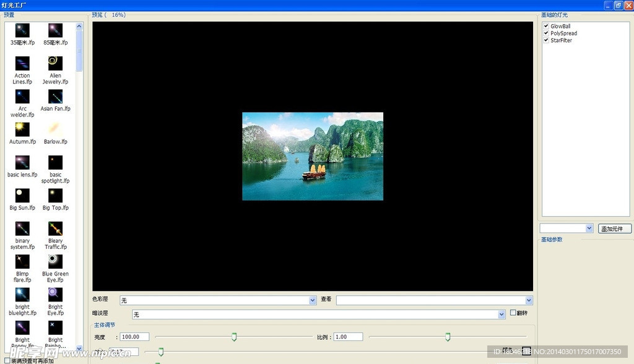Click the 比例 scale value input field
The width and height of the screenshot is (634, 364).
pyautogui.click(x=348, y=337)
